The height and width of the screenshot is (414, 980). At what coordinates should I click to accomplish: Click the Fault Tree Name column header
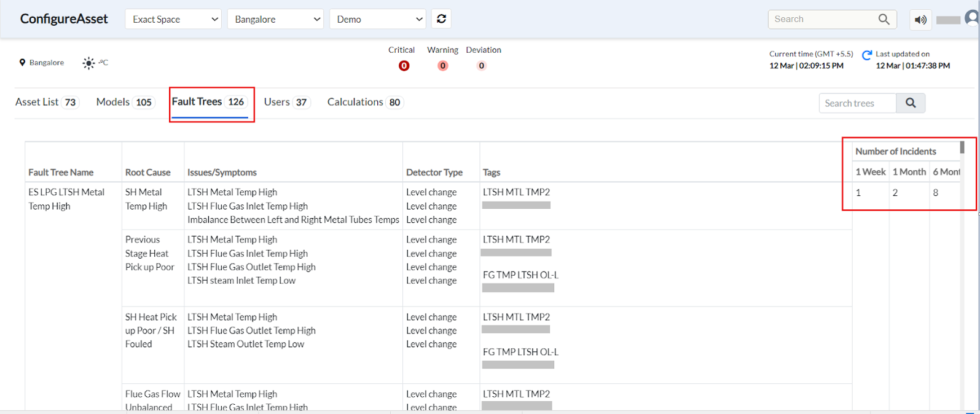[61, 173]
